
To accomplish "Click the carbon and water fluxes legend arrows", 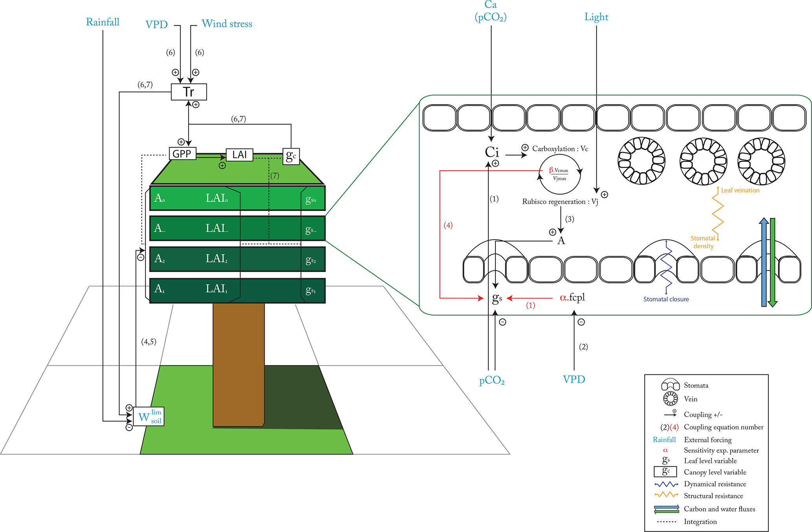I will click(x=666, y=509).
